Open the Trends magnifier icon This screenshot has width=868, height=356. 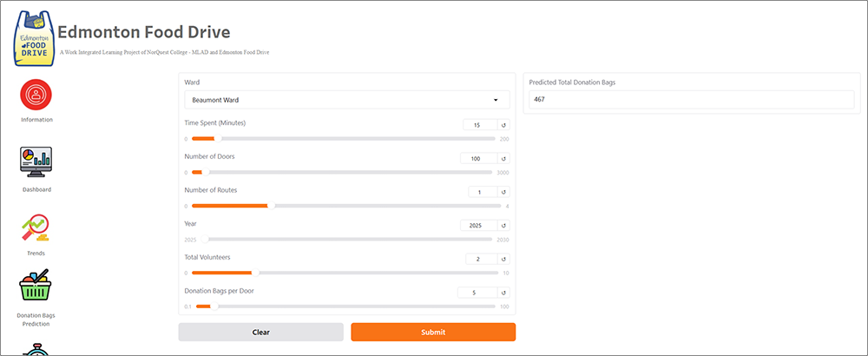[x=36, y=228]
